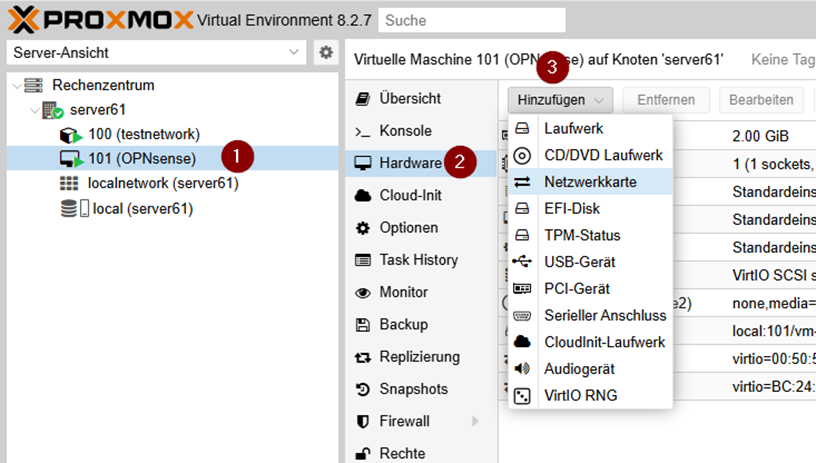Click the Übersicht book icon
This screenshot has height=463, width=816.
click(x=363, y=98)
